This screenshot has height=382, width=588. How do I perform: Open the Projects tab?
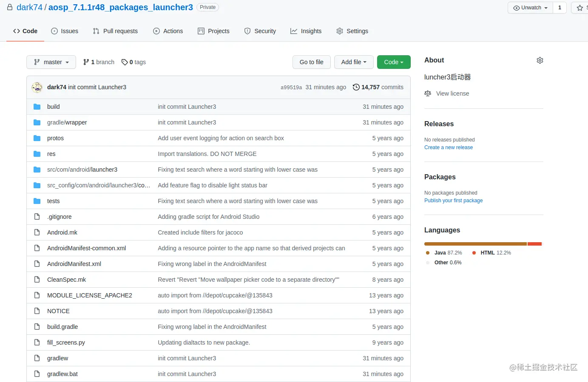pos(213,31)
